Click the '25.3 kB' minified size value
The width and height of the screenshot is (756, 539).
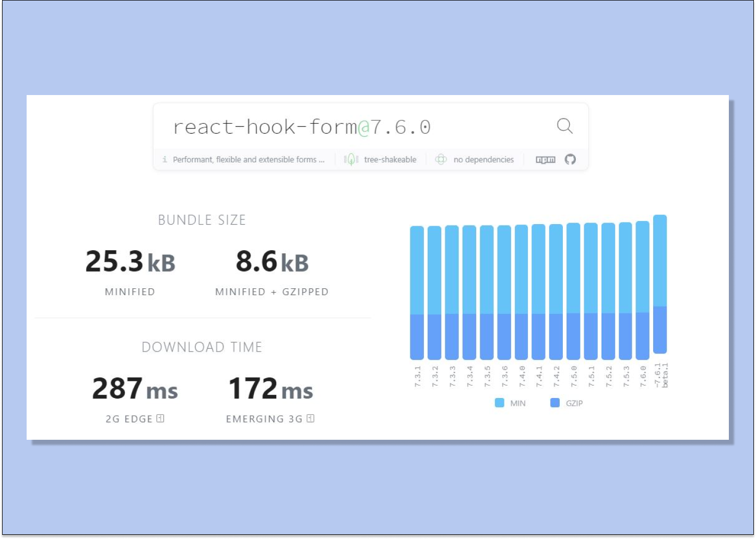(130, 261)
